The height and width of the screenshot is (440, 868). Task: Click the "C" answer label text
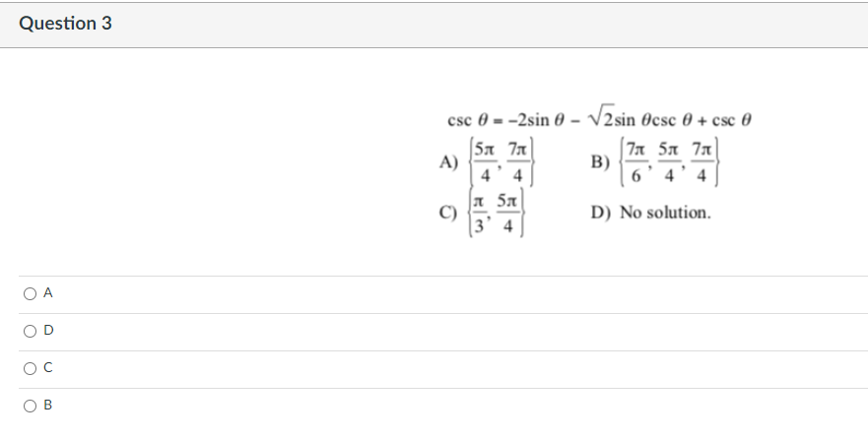[x=47, y=368]
